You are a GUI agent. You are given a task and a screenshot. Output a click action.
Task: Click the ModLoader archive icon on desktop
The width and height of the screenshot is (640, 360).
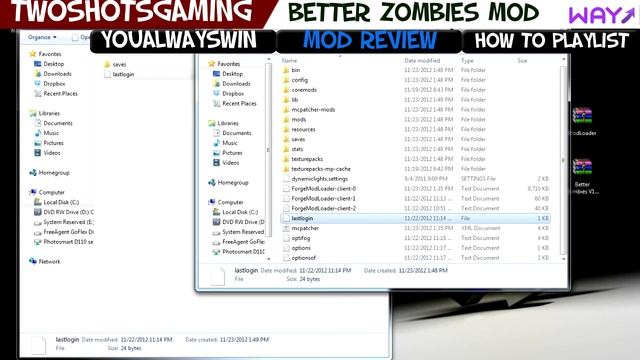point(582,116)
